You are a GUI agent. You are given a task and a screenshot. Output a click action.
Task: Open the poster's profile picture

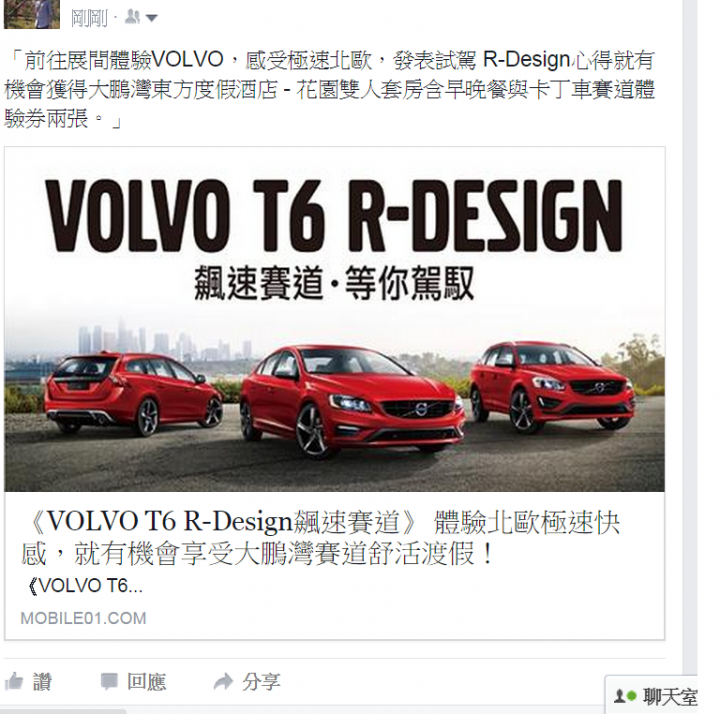pyautogui.click(x=32, y=14)
